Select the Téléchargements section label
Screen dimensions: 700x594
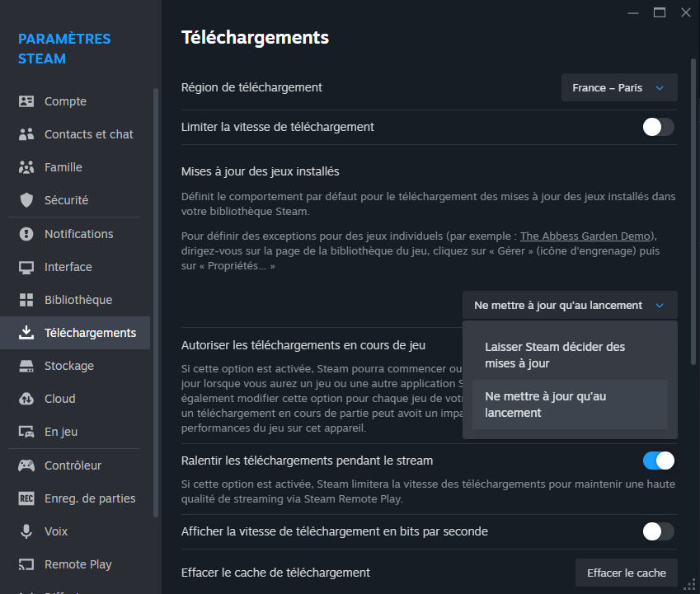pos(90,333)
